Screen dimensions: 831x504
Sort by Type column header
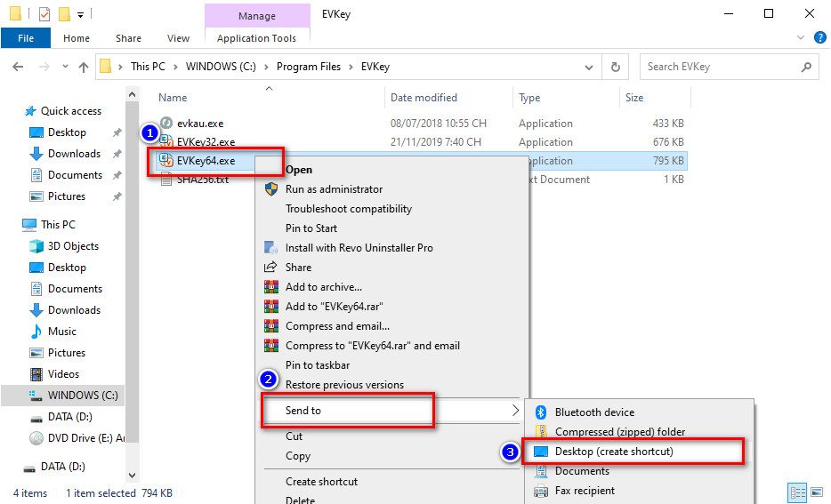coord(529,98)
